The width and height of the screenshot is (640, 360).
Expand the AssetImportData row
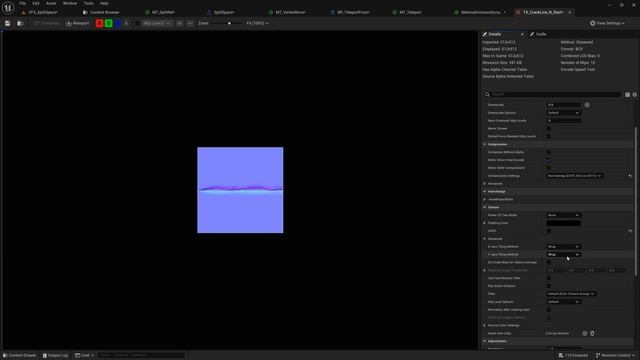click(x=485, y=200)
